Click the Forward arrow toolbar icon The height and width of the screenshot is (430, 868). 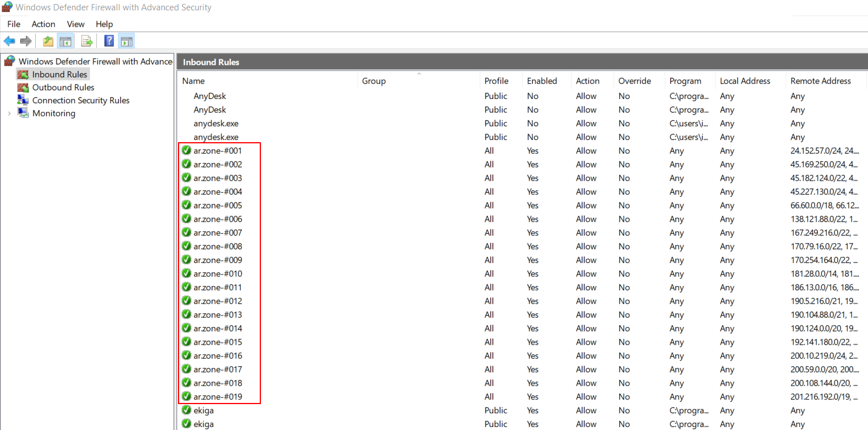(x=25, y=41)
